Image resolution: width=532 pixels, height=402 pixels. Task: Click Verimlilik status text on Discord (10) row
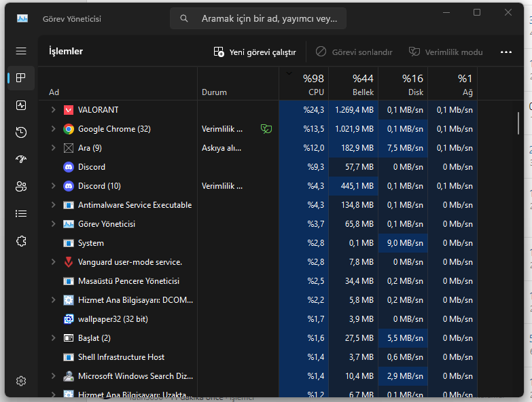click(222, 186)
